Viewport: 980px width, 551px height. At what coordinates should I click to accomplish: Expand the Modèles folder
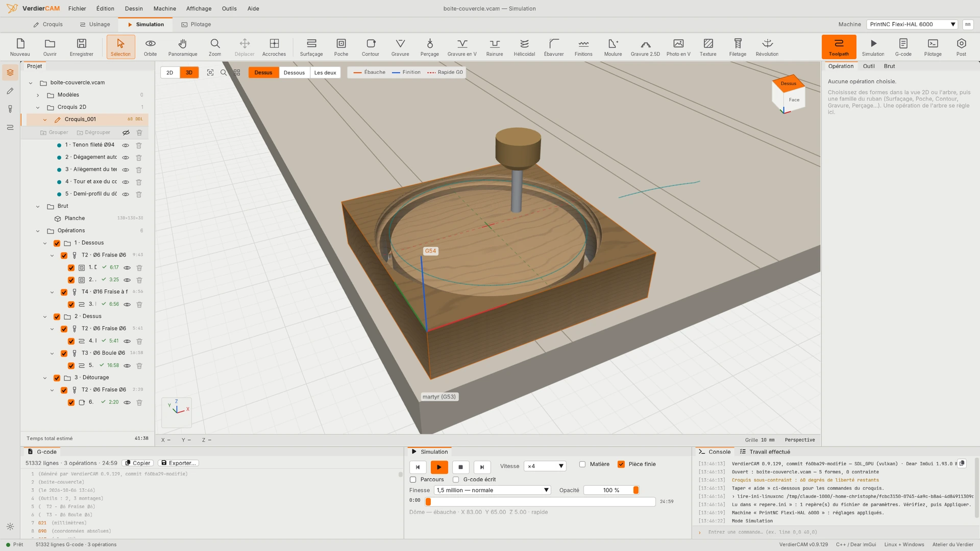pos(38,95)
